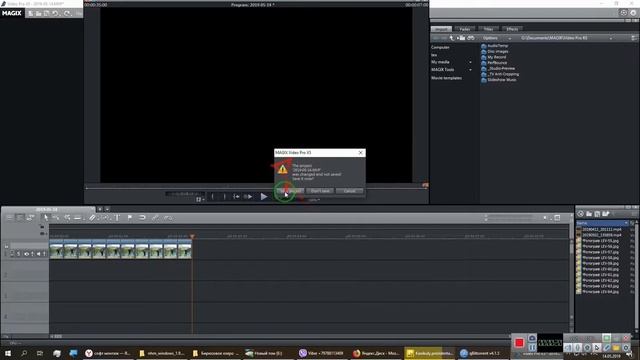This screenshot has width=640, height=360.
Task: Select the mouse pointer tool in the timeline toolbar
Action: pyautogui.click(x=46, y=218)
